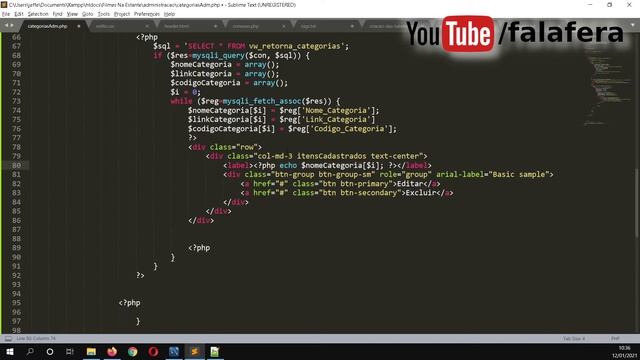Click the btn-group div line
Screen dimensions: 640x360
point(388,174)
